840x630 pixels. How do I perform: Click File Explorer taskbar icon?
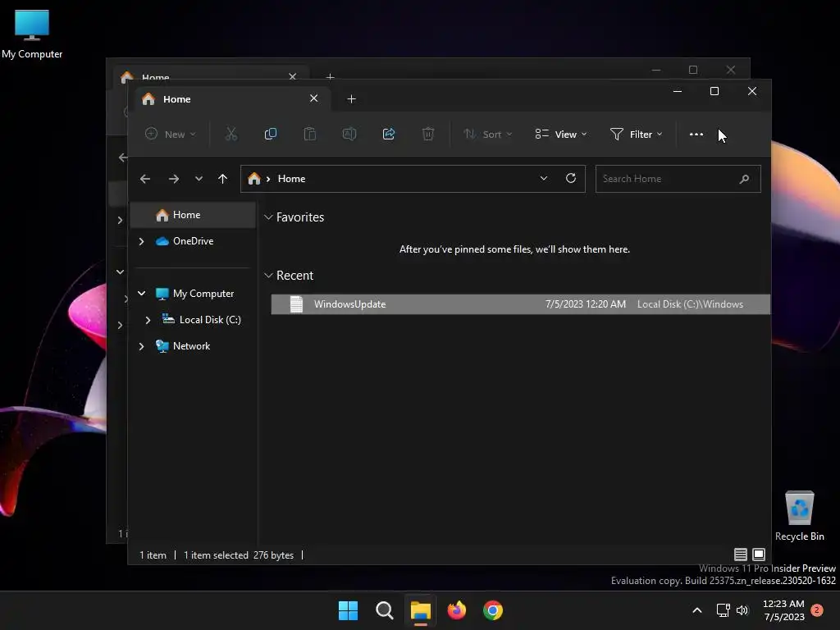[421, 610]
